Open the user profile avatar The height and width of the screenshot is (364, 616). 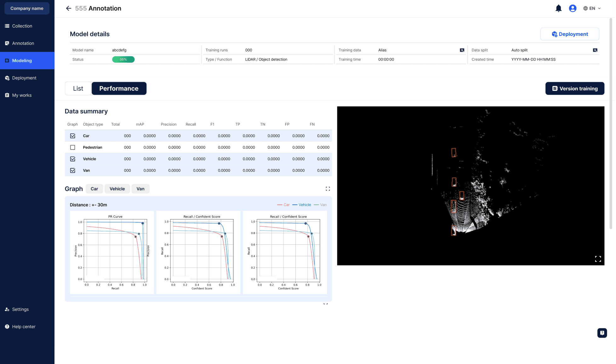[573, 9]
